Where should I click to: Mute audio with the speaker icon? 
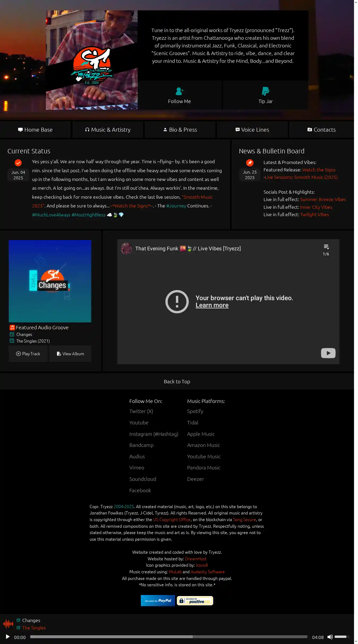[x=330, y=637]
